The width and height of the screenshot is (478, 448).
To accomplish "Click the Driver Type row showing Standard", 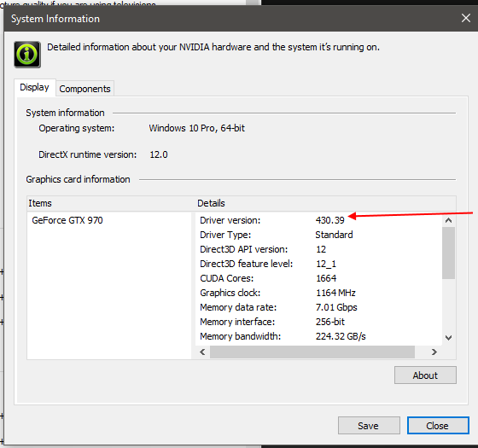I will coord(318,235).
